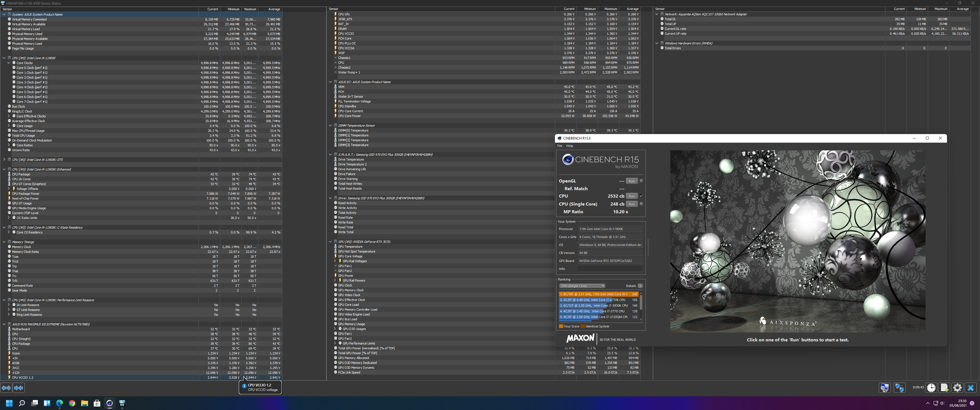Collapse the Memory Timings sensor group

coord(4,242)
